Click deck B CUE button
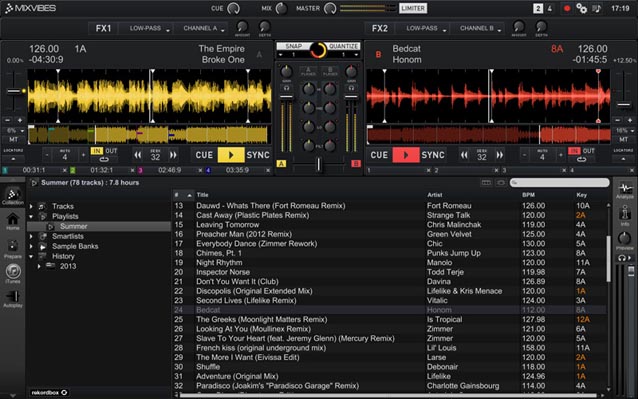 click(379, 155)
